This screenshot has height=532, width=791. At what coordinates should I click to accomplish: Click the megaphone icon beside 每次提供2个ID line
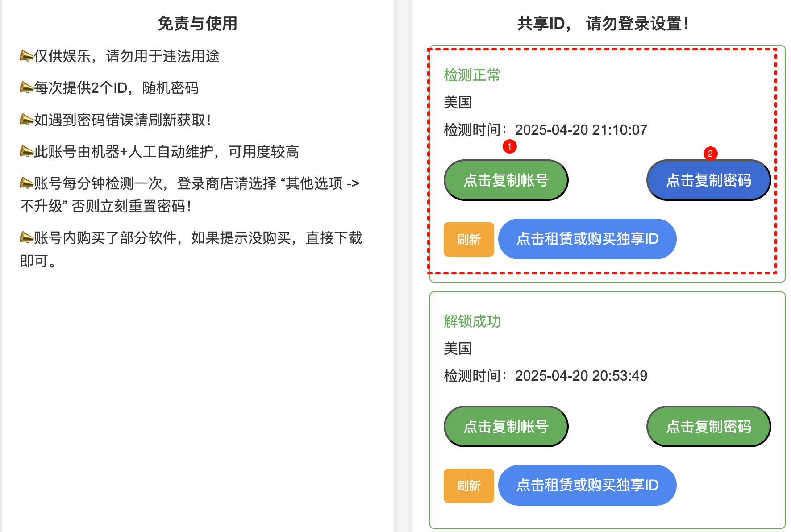click(x=25, y=88)
